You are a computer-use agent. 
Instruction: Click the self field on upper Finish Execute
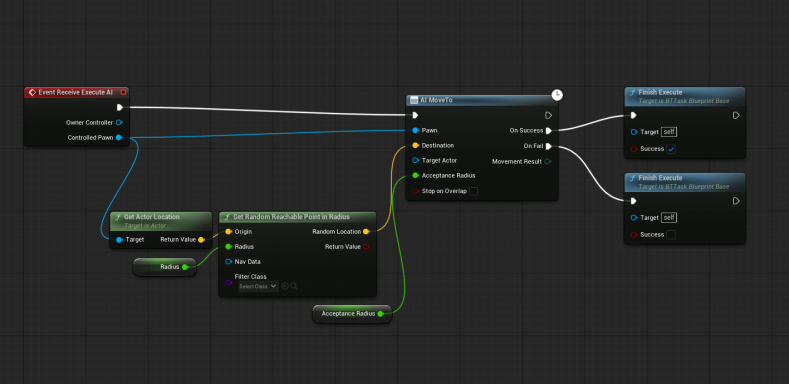pos(669,132)
